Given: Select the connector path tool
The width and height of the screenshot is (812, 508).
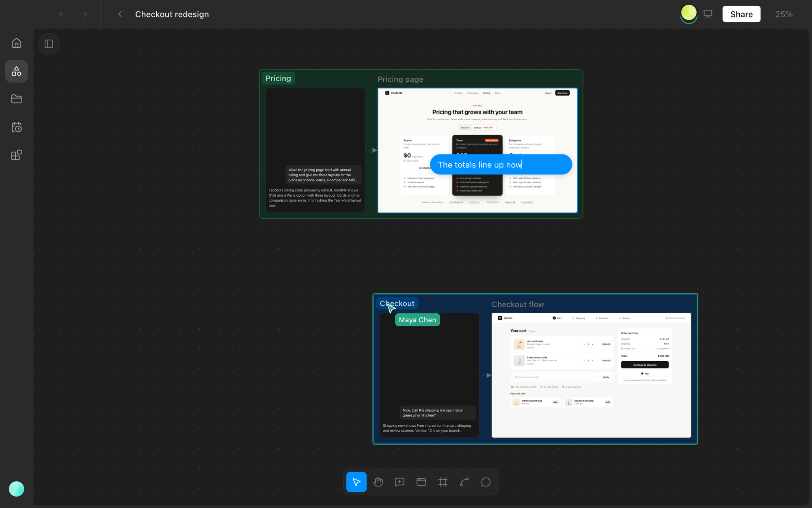Looking at the screenshot, I should point(464,482).
